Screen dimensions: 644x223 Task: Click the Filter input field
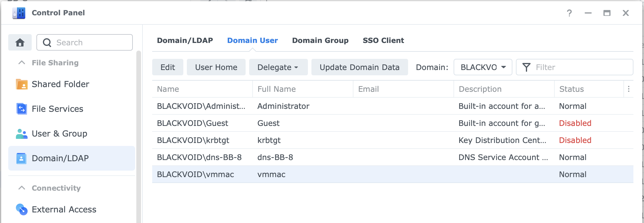[574, 67]
